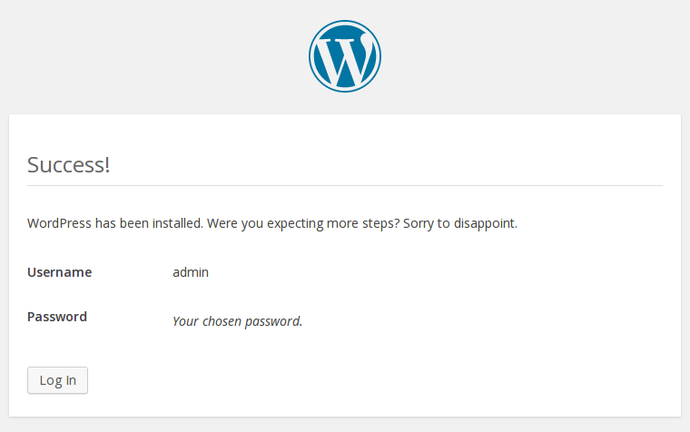The width and height of the screenshot is (690, 432).
Task: Select the Username label
Action: [59, 272]
